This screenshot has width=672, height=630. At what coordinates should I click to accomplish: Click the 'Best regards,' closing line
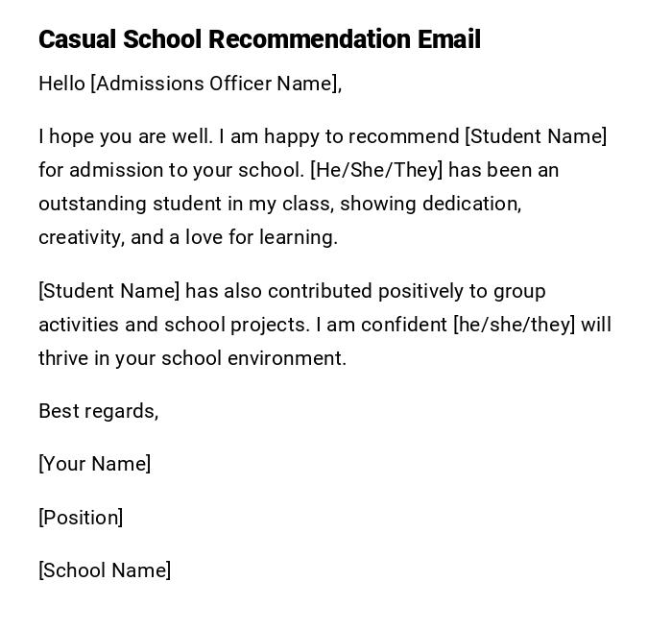pos(98,411)
